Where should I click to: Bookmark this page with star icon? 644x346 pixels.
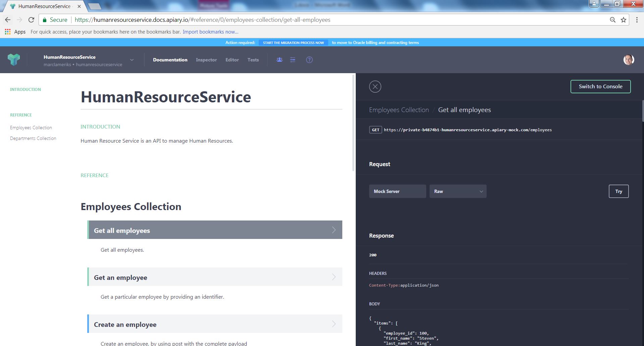coord(623,20)
